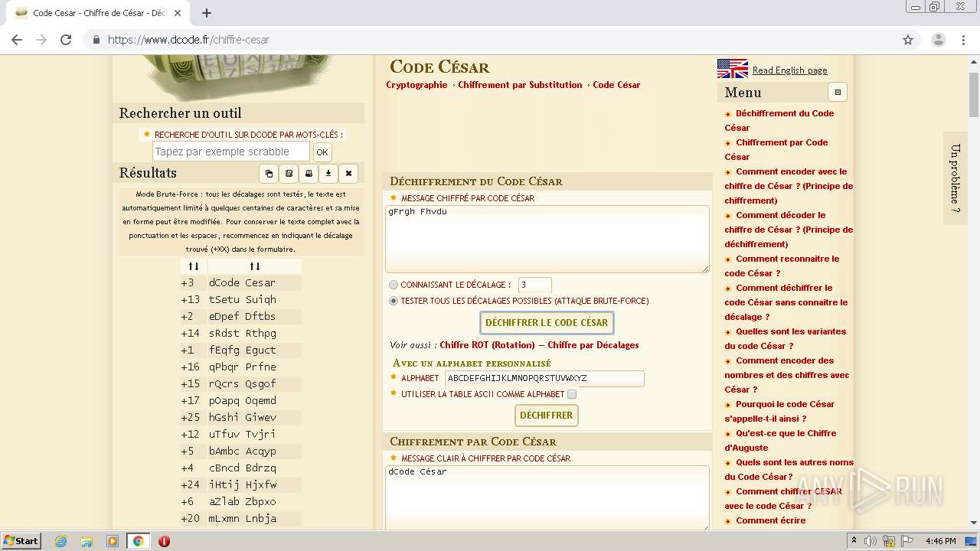The width and height of the screenshot is (980, 551).
Task: Tick 'Utiliser la table ASCII comme alphabet'
Action: click(572, 394)
